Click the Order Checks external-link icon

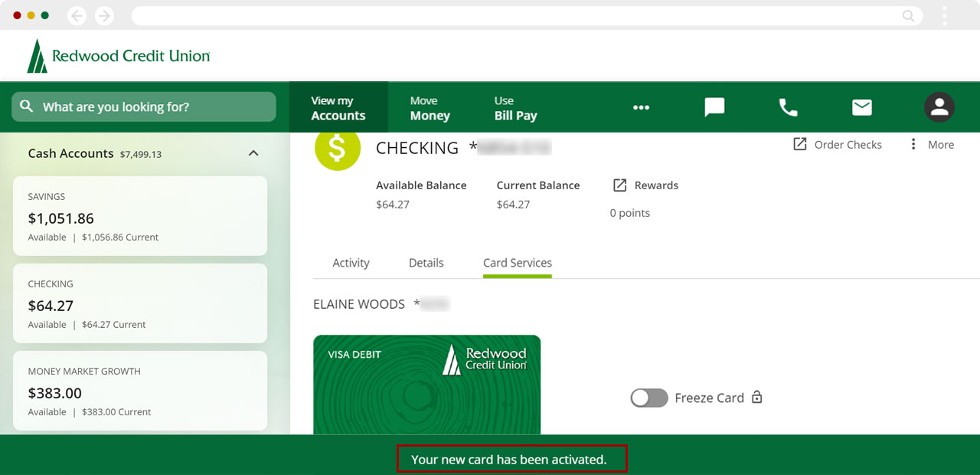coord(799,144)
